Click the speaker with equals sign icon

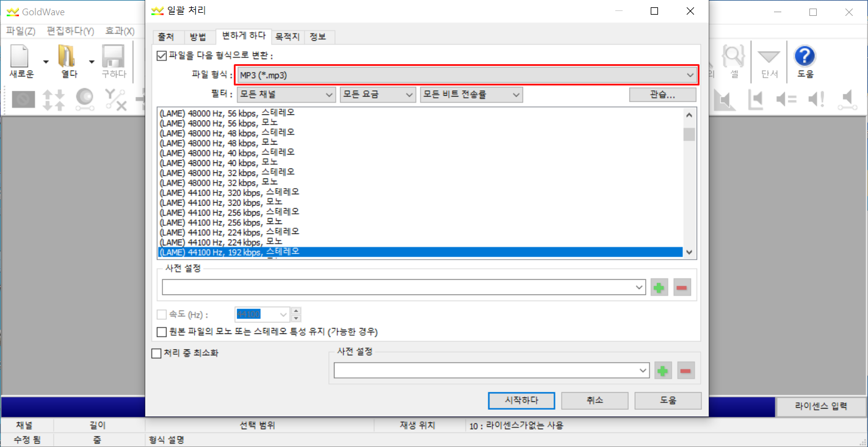[x=786, y=99]
